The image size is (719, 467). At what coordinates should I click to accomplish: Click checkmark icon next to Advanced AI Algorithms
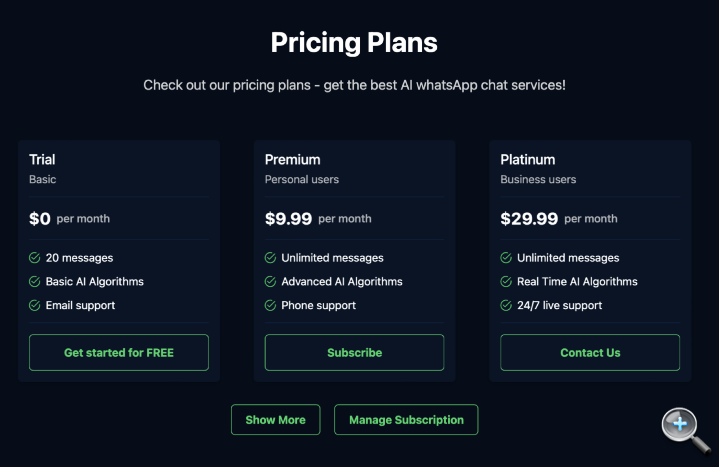click(x=270, y=282)
